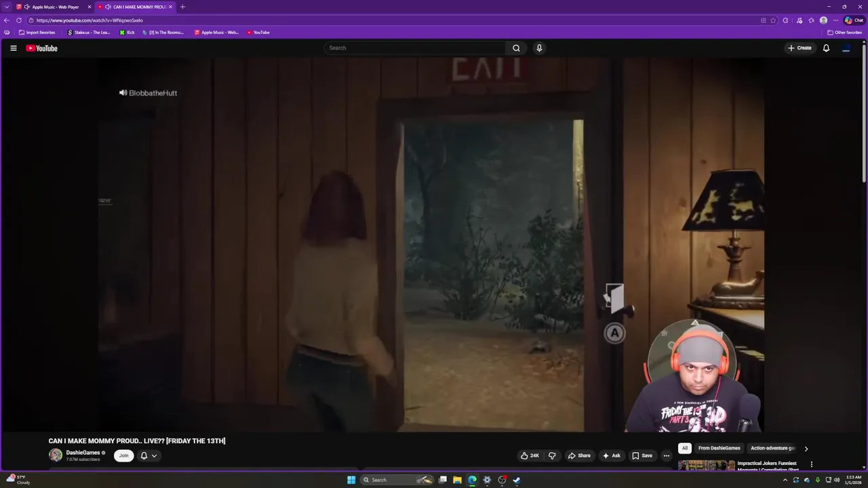Open browser extensions icon
Screen dimensions: 868x488
click(786, 20)
